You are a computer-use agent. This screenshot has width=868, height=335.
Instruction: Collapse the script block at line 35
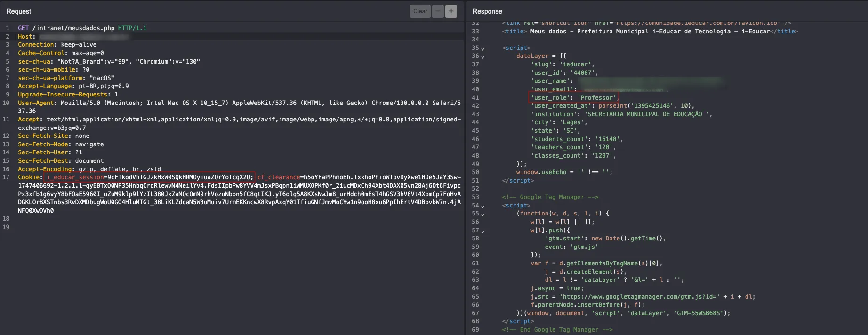pyautogui.click(x=483, y=48)
